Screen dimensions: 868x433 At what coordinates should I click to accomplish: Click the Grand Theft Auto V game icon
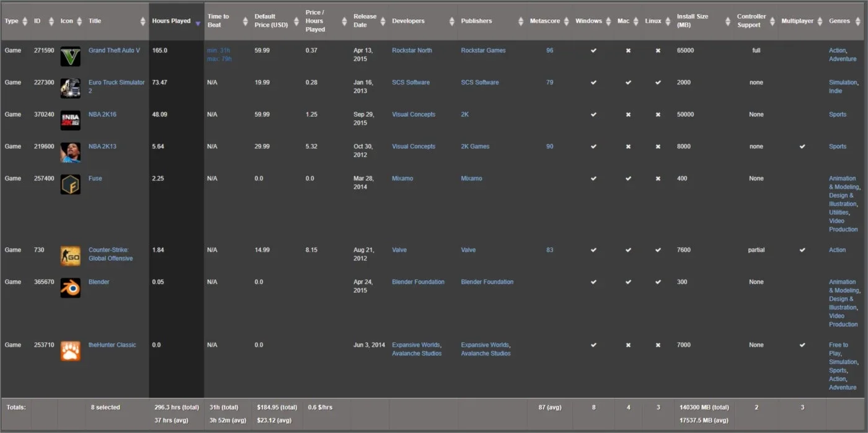coord(70,56)
